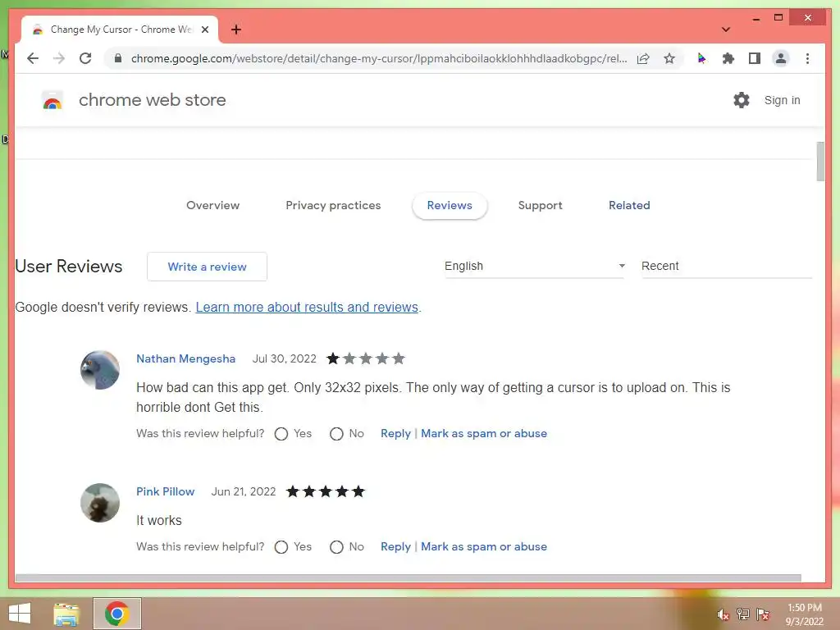
Task: Open File Explorer from the taskbar
Action: (66, 614)
